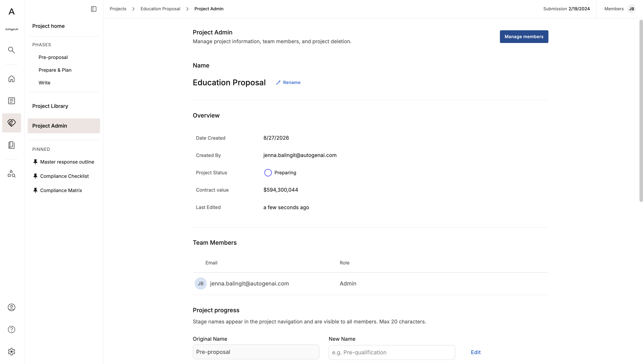The height and width of the screenshot is (364, 643).
Task: Open the document lines icon in sidebar
Action: [11, 101]
